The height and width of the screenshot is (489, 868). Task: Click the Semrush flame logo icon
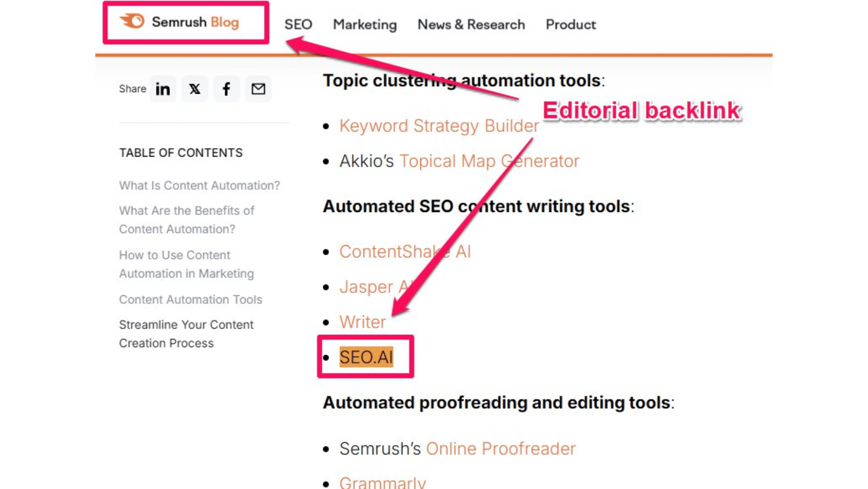click(x=132, y=21)
